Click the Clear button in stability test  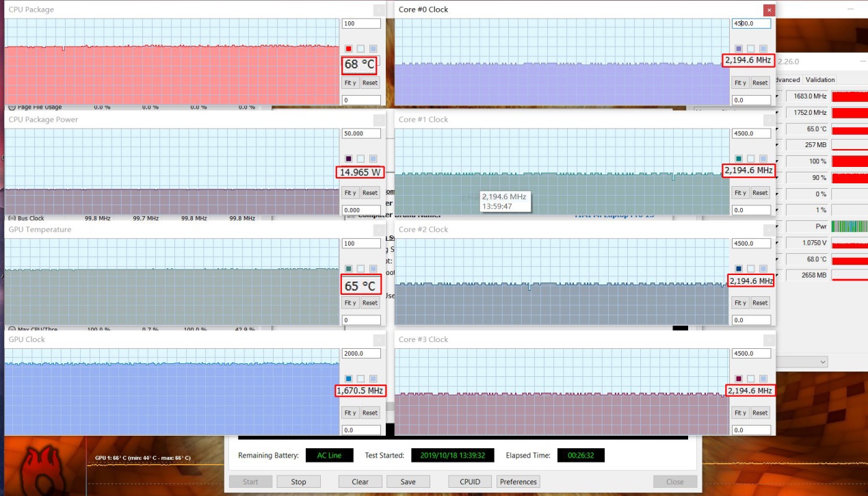360,482
